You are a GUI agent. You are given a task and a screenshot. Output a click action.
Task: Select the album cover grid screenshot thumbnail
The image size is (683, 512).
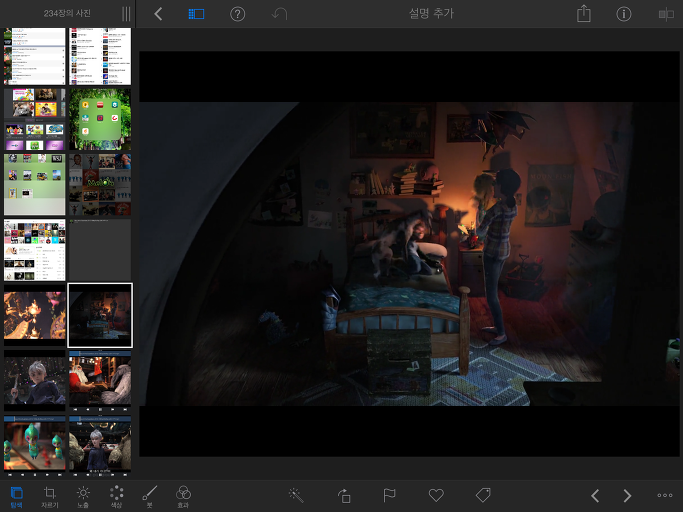click(35, 250)
